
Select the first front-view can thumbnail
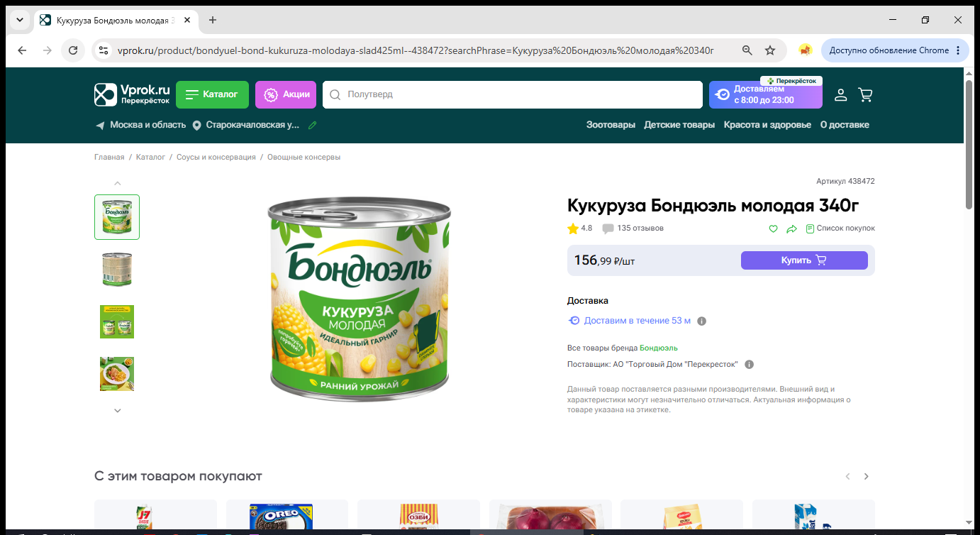(117, 217)
